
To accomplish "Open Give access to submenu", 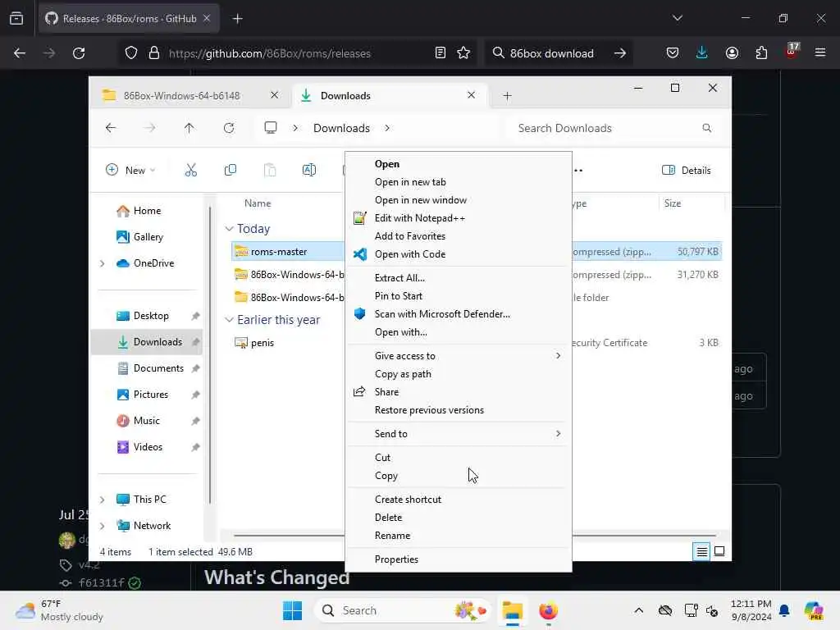I will pos(459,356).
